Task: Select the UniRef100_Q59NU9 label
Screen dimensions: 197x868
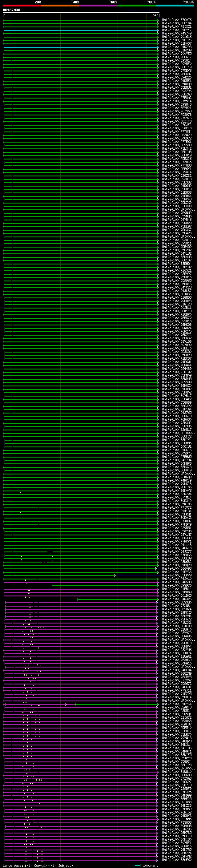Action: 176,213
